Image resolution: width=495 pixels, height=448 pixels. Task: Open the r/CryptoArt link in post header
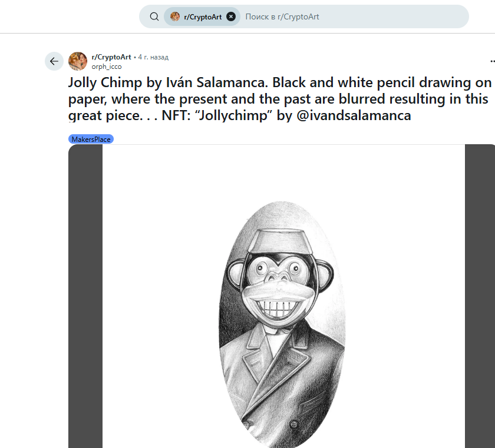[111, 57]
